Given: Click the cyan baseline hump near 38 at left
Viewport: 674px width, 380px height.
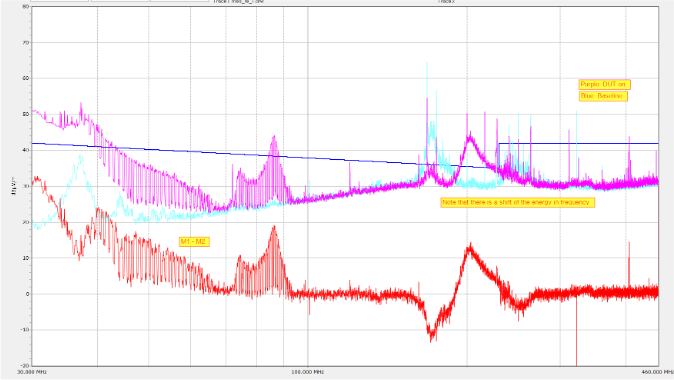Looking at the screenshot, I should (80, 159).
